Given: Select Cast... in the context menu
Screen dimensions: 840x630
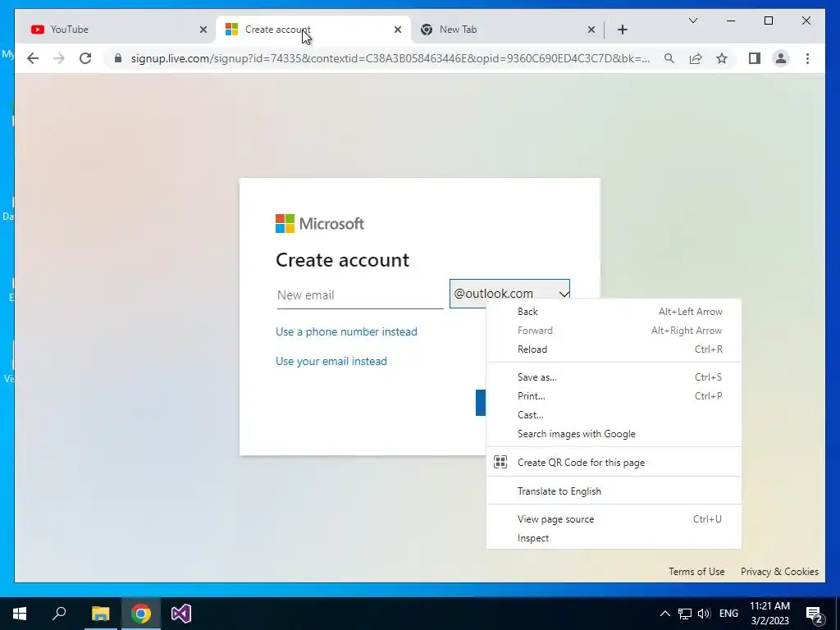Looking at the screenshot, I should [x=614, y=414].
